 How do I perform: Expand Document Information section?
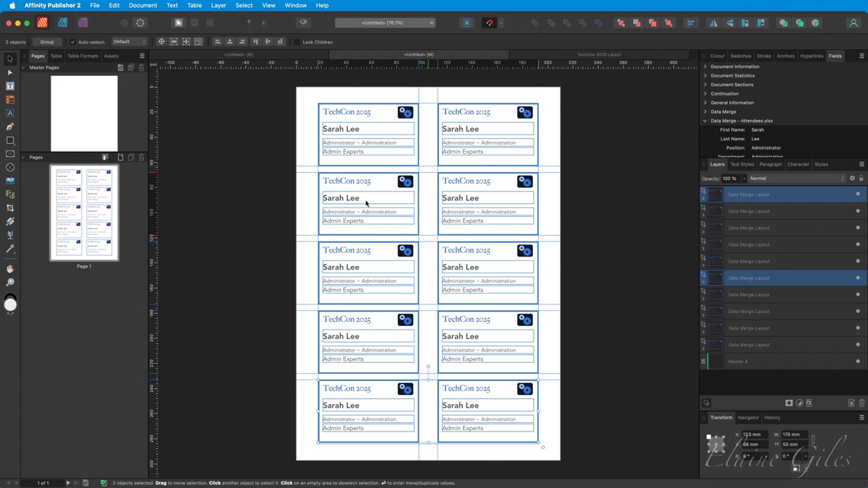coord(705,67)
